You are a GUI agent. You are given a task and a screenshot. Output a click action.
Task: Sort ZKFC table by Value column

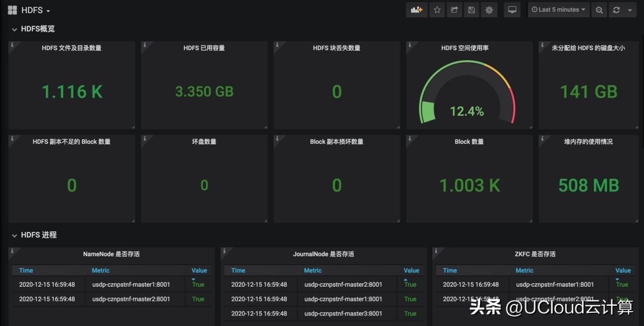[x=623, y=270]
